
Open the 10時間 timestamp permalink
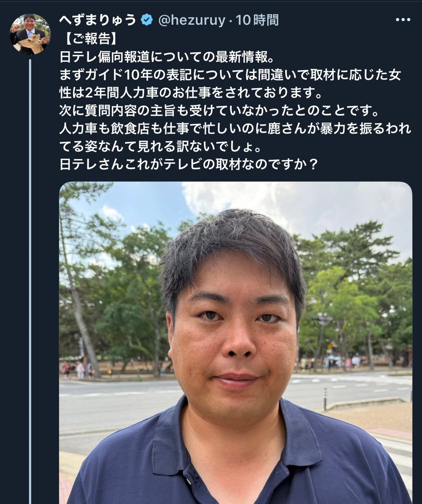pos(257,20)
